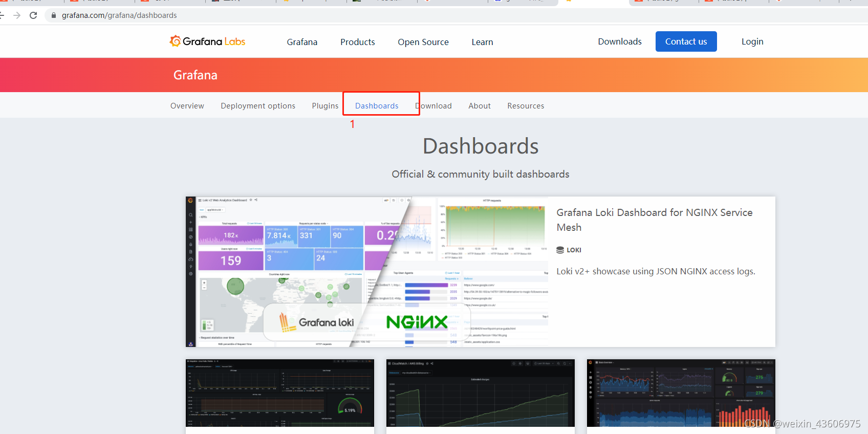
Task: Go forward with browser forward arrow
Action: [x=17, y=15]
